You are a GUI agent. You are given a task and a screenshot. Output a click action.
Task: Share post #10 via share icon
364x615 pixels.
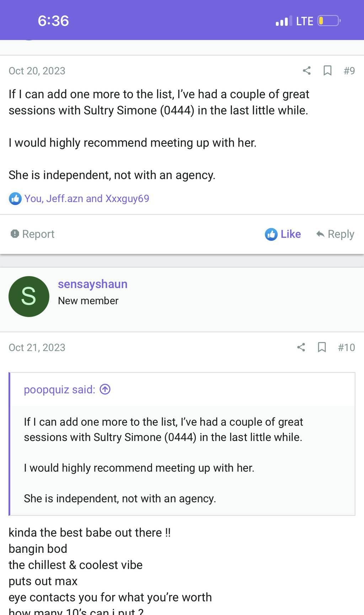click(x=301, y=347)
